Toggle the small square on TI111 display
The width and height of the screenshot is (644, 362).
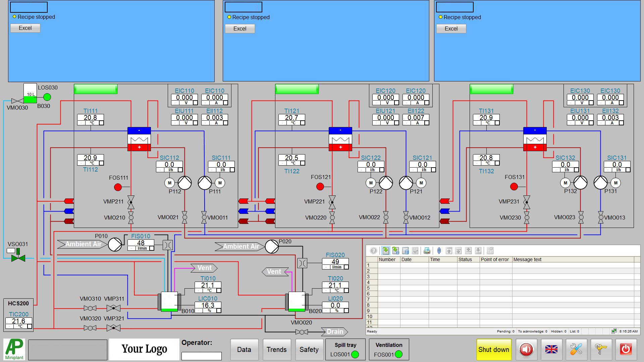[101, 123]
